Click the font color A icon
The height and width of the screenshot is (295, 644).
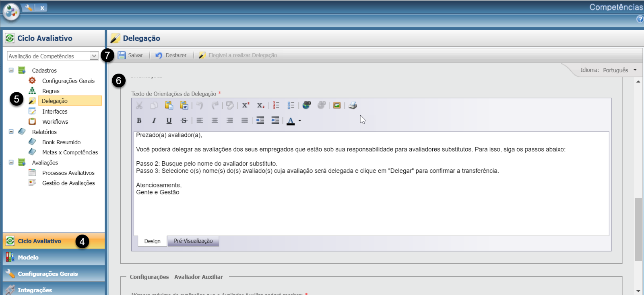tap(291, 120)
